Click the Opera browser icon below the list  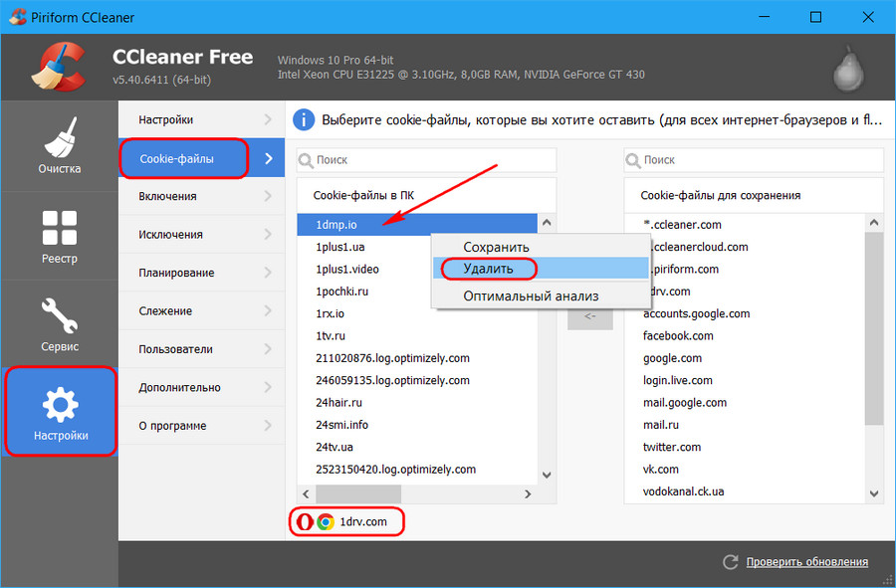pos(305,522)
